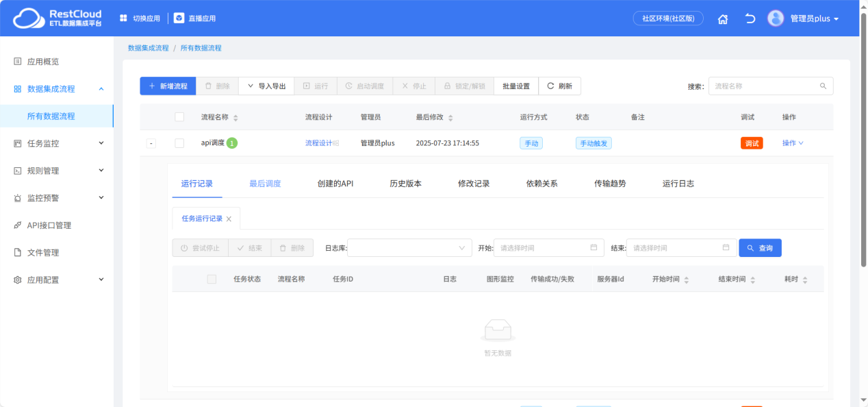The height and width of the screenshot is (407, 868).
Task: Click the 查询 search button
Action: point(760,247)
